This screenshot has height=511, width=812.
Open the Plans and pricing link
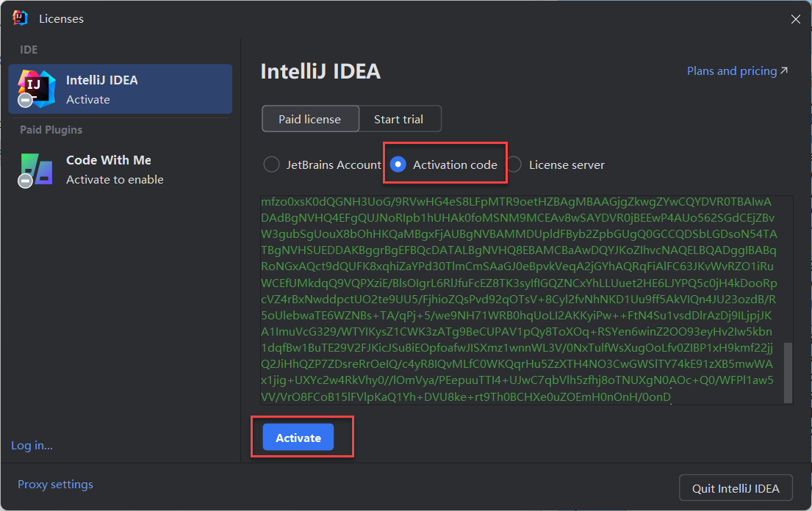pyautogui.click(x=731, y=71)
